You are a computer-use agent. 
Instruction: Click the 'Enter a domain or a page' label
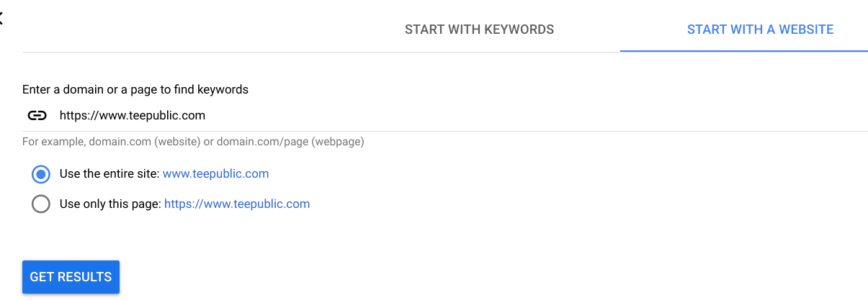point(135,90)
